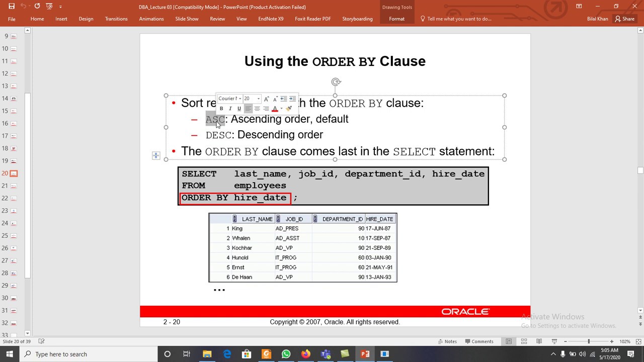Increase list indent level in mini toolbar

[x=292, y=99]
